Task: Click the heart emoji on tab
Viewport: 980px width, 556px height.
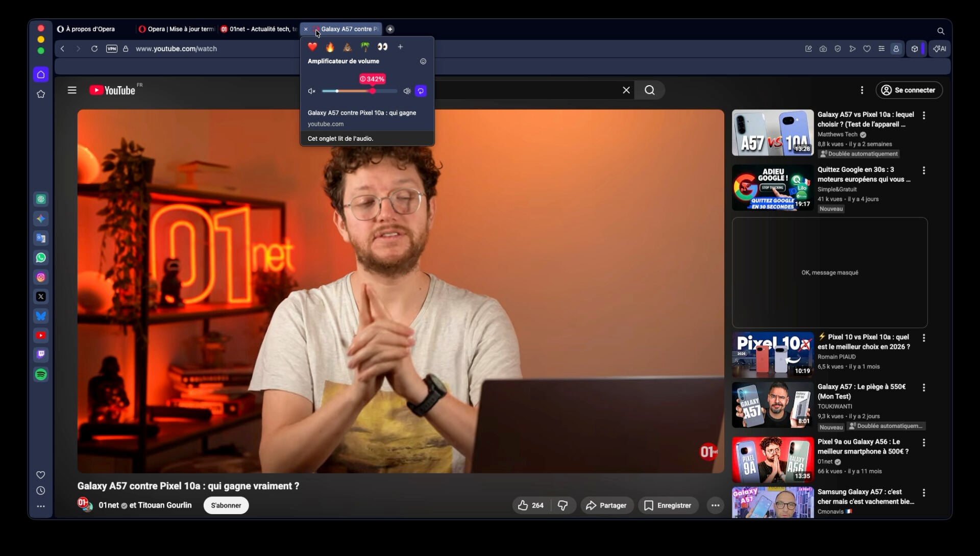Action: pyautogui.click(x=312, y=47)
